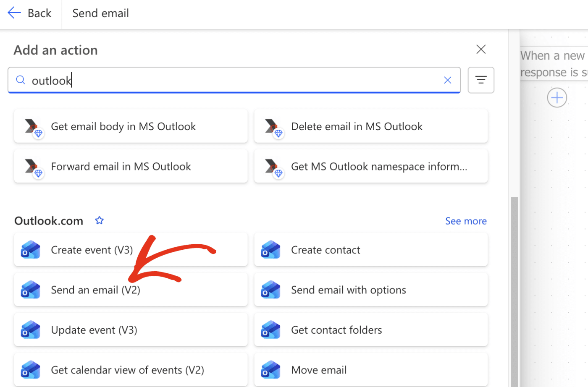Pick the Update event (V3) action
This screenshot has width=588, height=387.
point(131,330)
